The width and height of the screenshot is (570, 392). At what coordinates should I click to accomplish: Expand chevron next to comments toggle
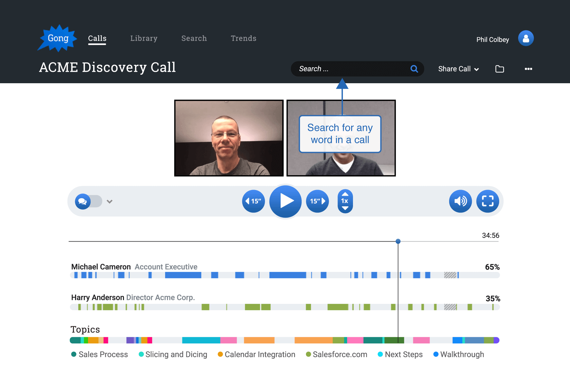point(109,201)
